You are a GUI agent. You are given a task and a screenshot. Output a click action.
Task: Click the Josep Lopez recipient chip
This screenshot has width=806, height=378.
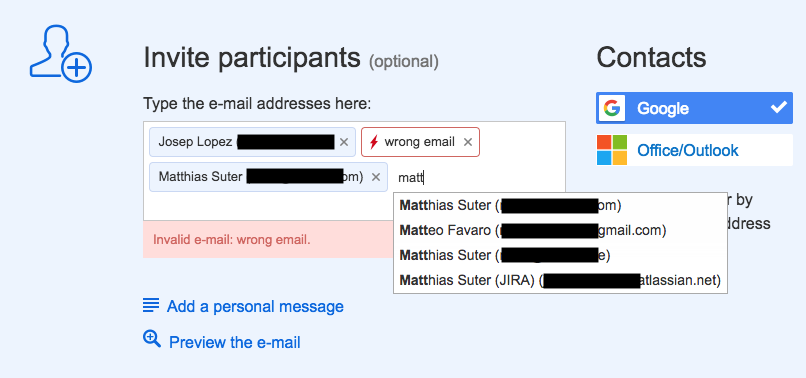click(x=252, y=142)
